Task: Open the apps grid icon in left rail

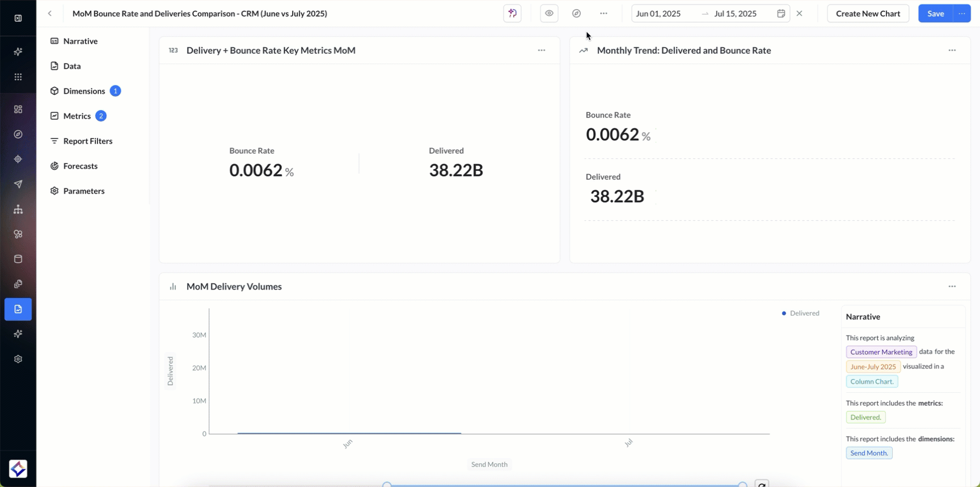Action: point(18,77)
